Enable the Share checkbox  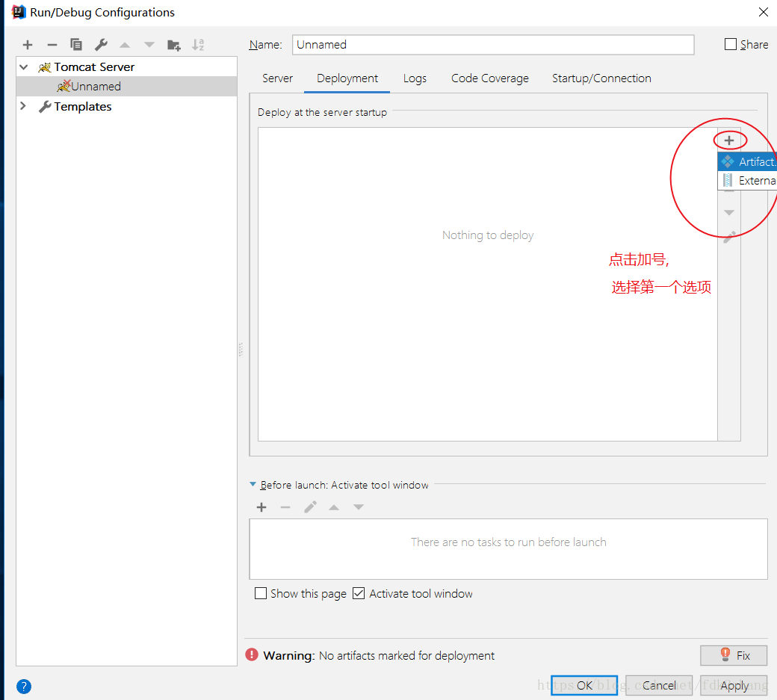(x=731, y=45)
